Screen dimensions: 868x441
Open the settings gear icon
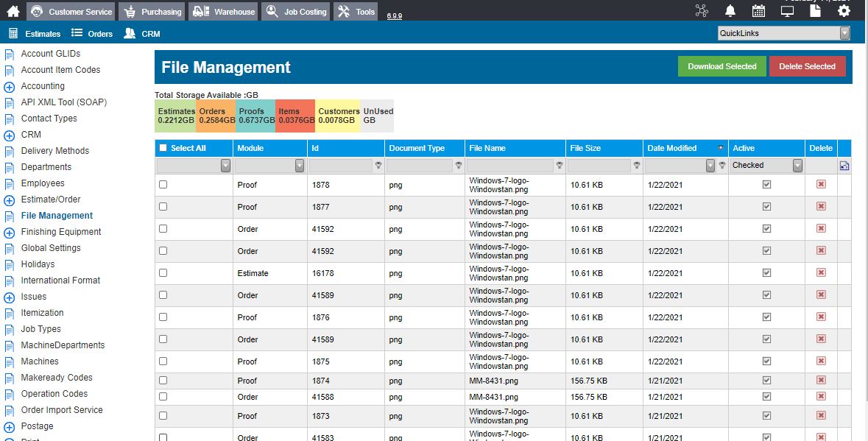(x=844, y=11)
